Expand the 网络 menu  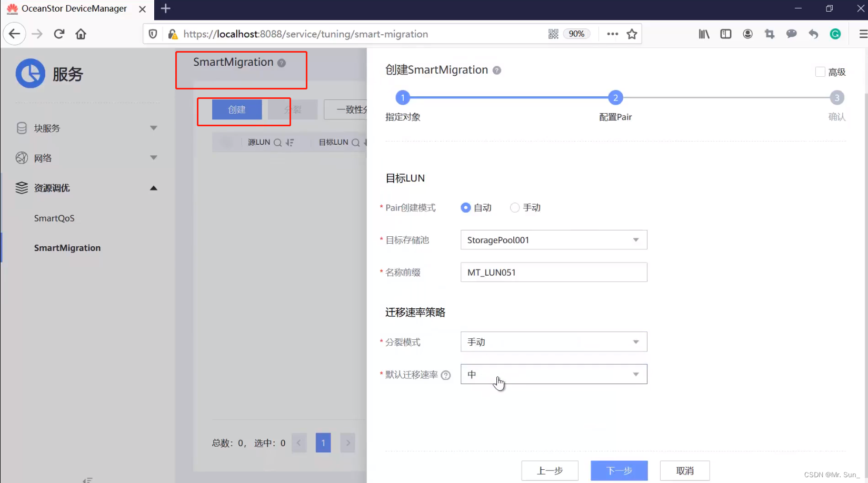pos(87,158)
